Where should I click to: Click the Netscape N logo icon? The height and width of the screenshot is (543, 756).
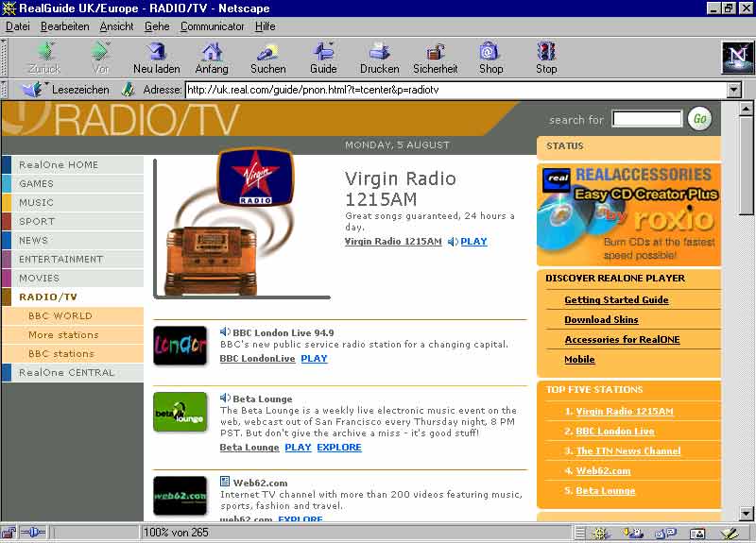[x=738, y=58]
